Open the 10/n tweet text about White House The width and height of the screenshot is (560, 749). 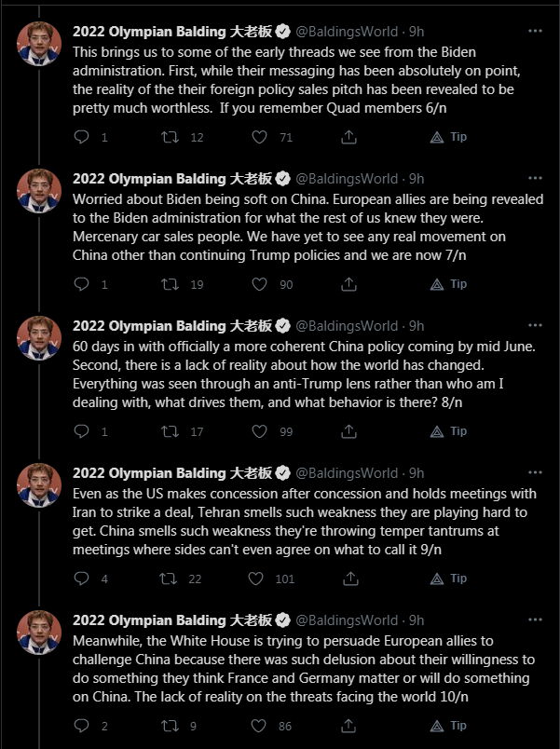304,669
